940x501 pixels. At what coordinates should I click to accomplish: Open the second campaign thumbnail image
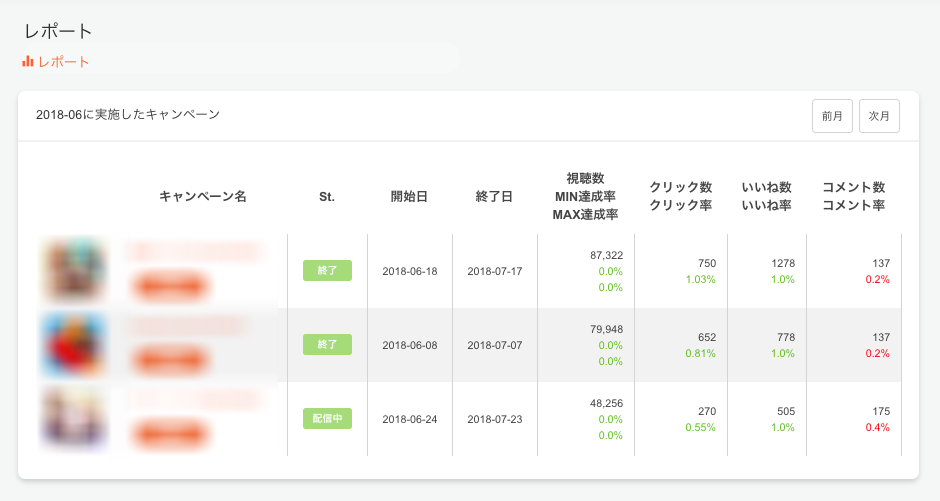74,344
